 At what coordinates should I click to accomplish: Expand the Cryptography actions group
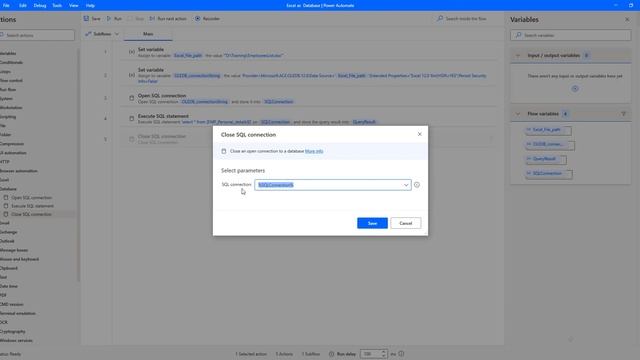coord(13,331)
